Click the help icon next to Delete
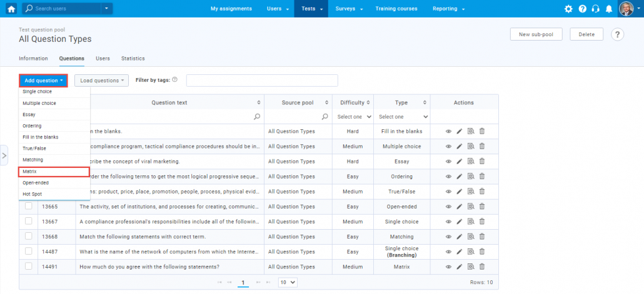This screenshot has width=644, height=294. point(617,34)
